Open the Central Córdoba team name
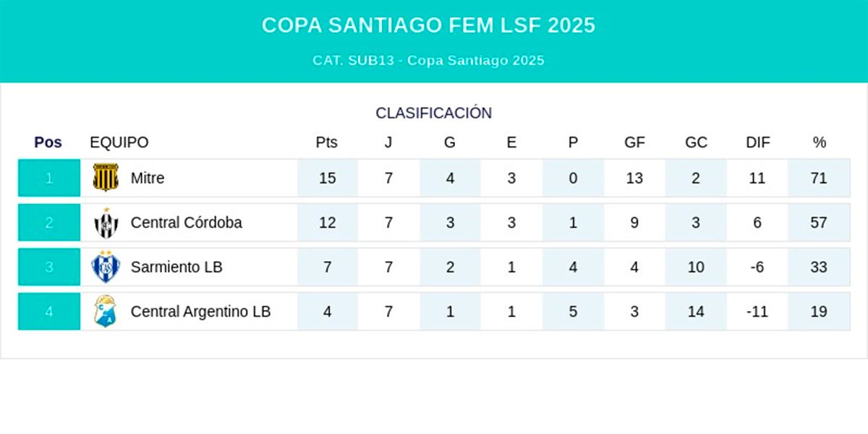This screenshot has width=868, height=434. click(186, 223)
